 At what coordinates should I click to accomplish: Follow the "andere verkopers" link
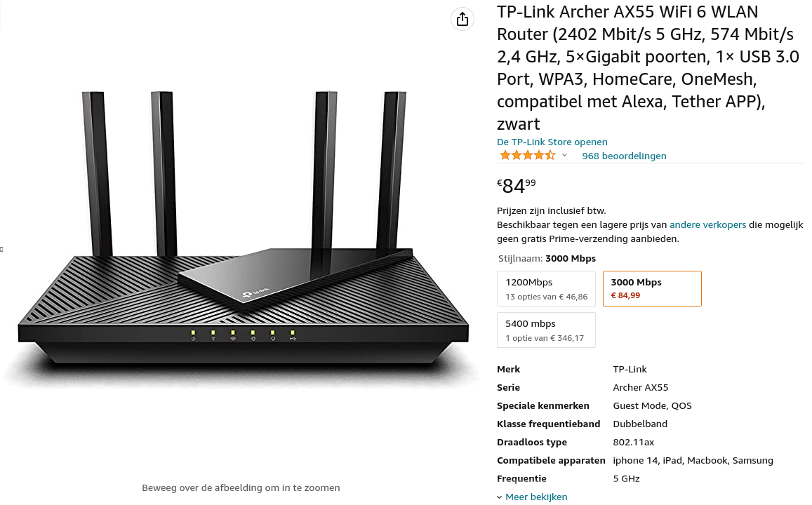pyautogui.click(x=707, y=224)
